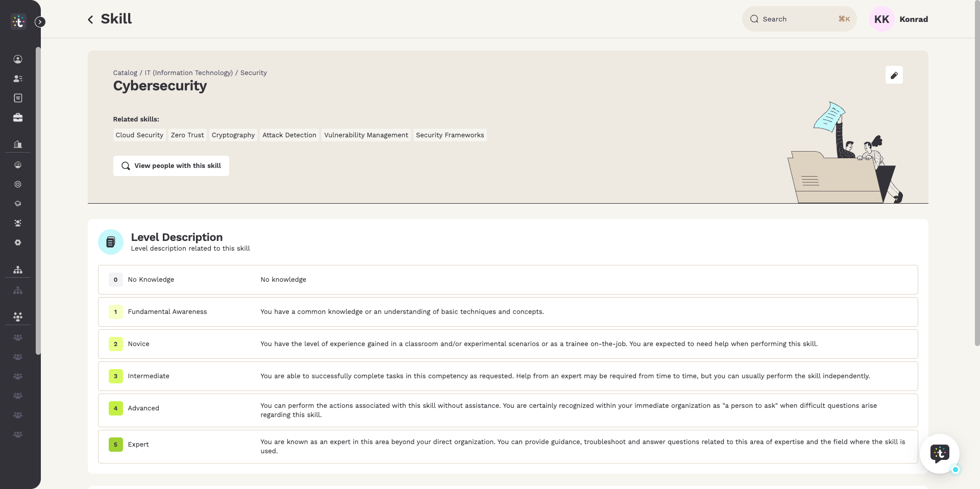Select the Expert level row
The width and height of the screenshot is (980, 489).
[x=508, y=447]
